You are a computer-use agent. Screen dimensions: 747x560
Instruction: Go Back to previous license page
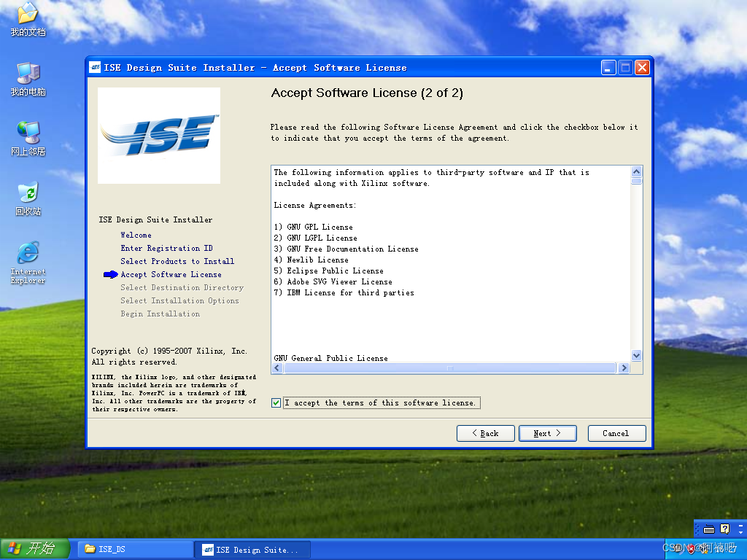(x=485, y=433)
